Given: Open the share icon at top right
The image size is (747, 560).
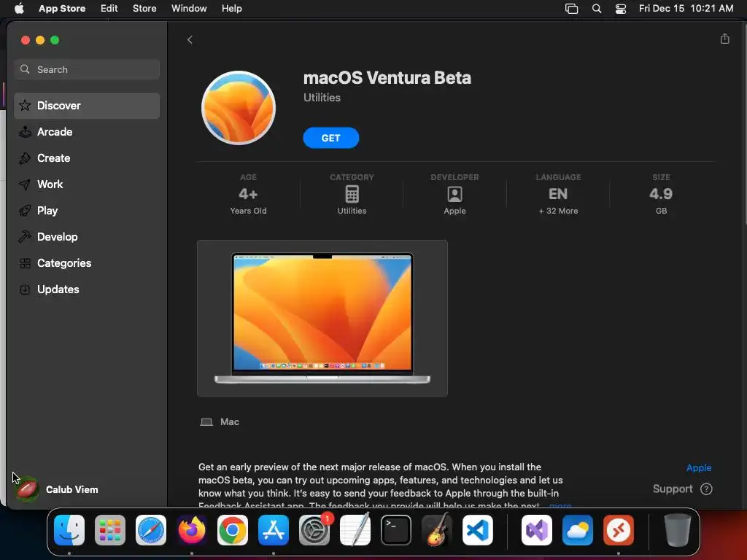Looking at the screenshot, I should pos(724,39).
